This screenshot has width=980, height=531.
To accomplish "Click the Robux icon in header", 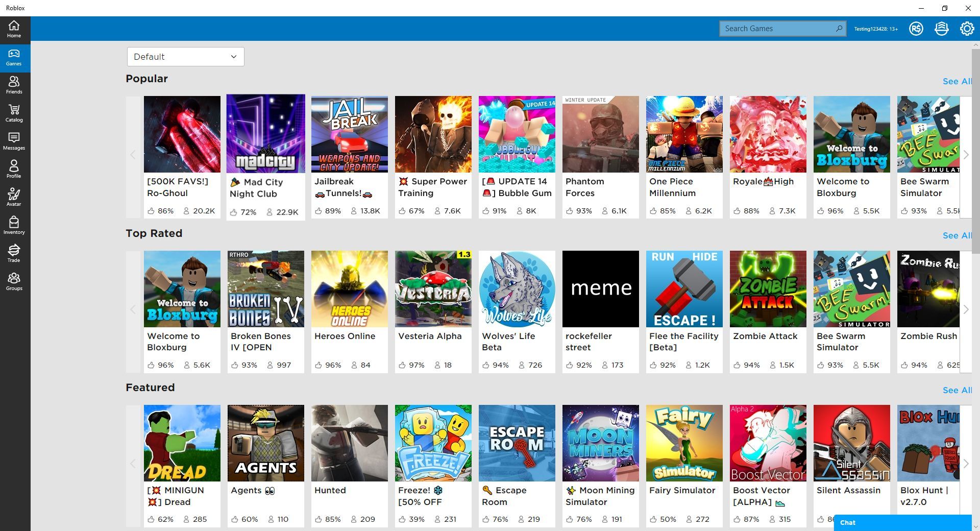I will (916, 29).
